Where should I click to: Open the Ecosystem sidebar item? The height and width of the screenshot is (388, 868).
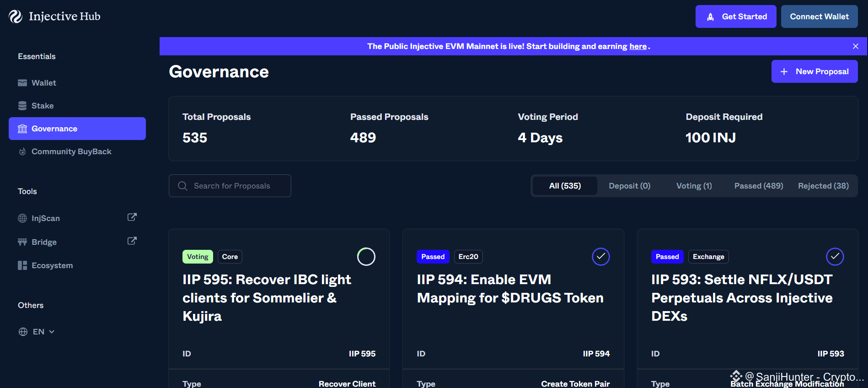pyautogui.click(x=52, y=265)
